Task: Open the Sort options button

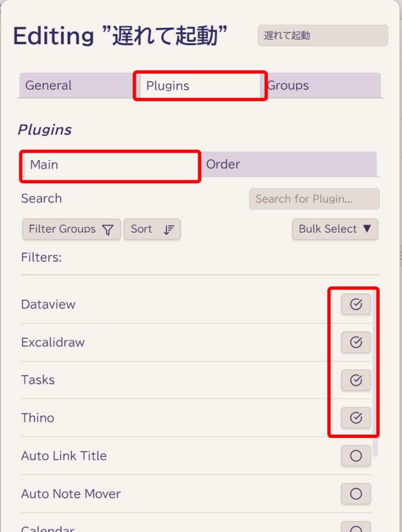Action: (x=152, y=229)
